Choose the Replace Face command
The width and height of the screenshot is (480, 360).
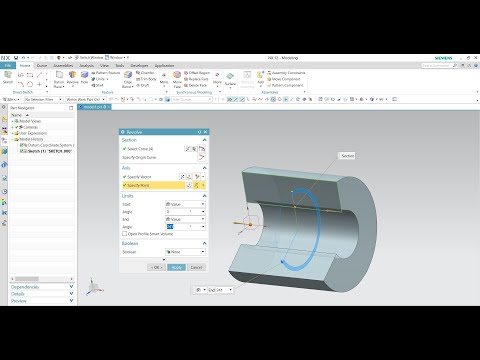click(196, 79)
